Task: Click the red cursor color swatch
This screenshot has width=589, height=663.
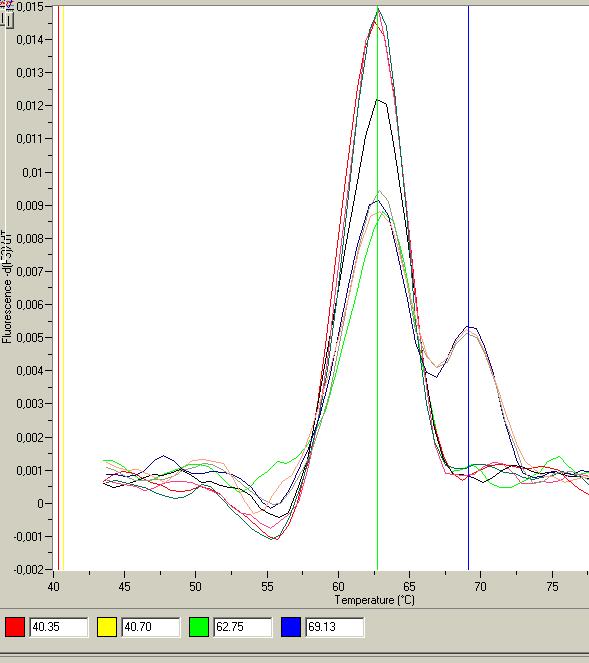Action: (x=15, y=627)
